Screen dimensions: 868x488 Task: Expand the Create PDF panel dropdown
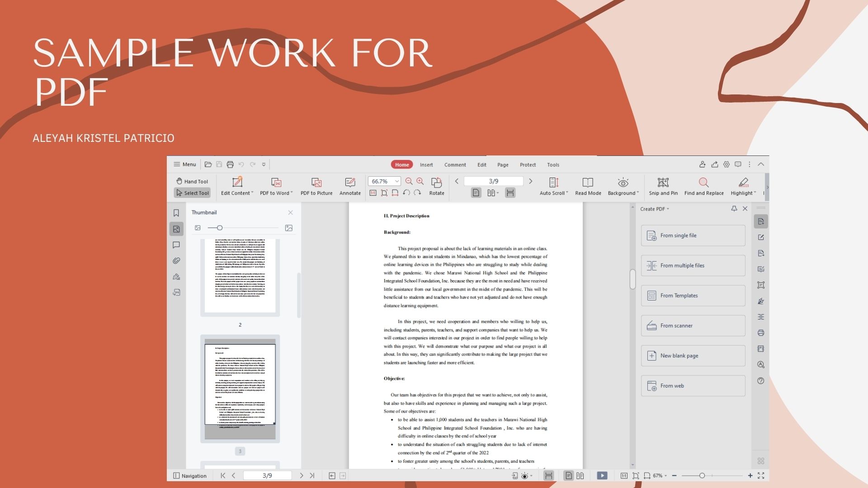[655, 209]
